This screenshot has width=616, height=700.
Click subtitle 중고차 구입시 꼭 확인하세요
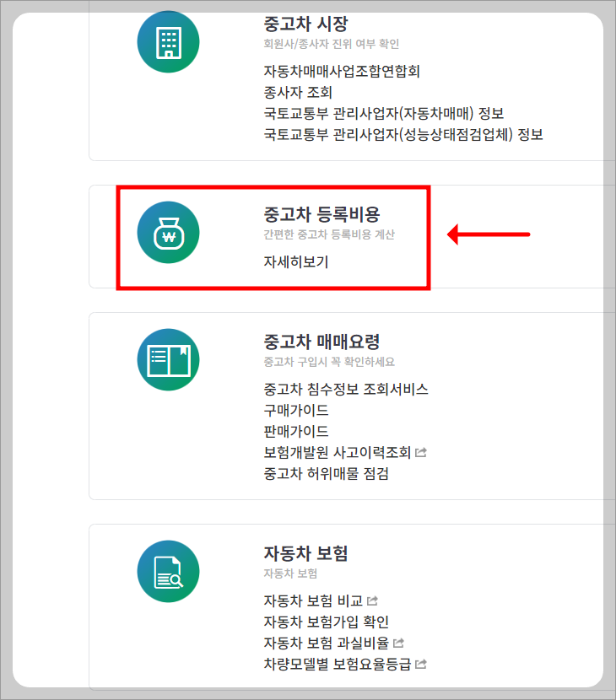(x=329, y=362)
